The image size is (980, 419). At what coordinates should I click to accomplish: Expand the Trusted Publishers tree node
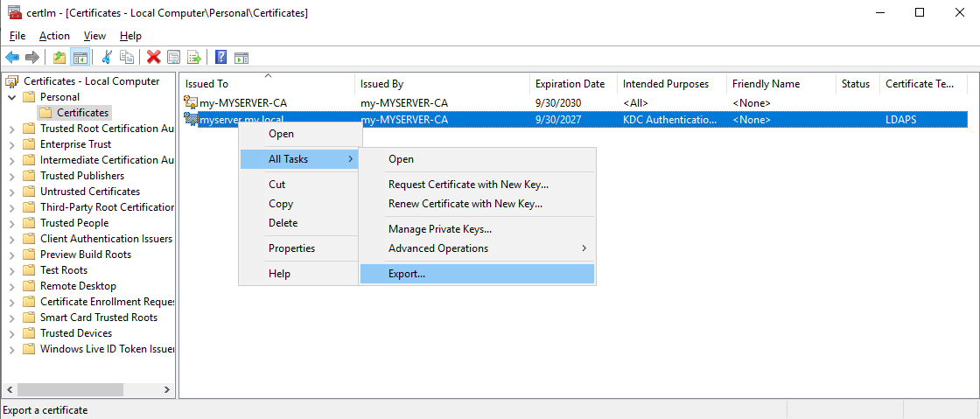[x=11, y=176]
